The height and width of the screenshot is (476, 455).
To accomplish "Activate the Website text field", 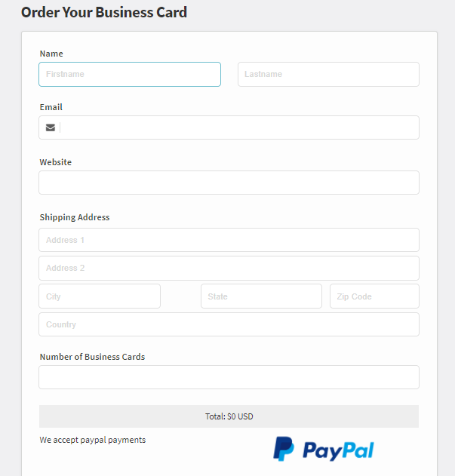I will click(229, 183).
